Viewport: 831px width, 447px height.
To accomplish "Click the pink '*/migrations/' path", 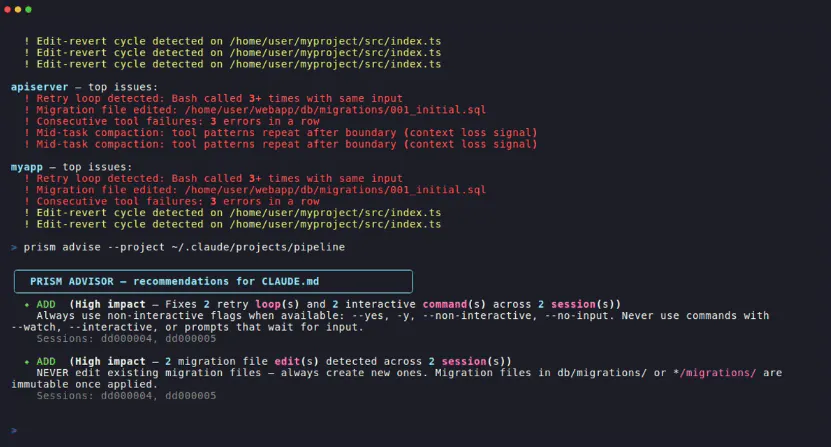I will (x=714, y=373).
